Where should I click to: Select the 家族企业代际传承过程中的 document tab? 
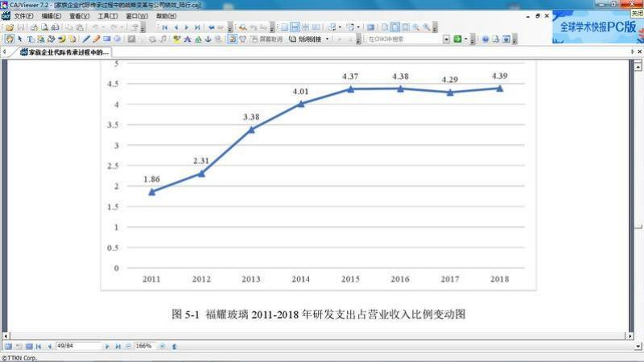[x=68, y=51]
